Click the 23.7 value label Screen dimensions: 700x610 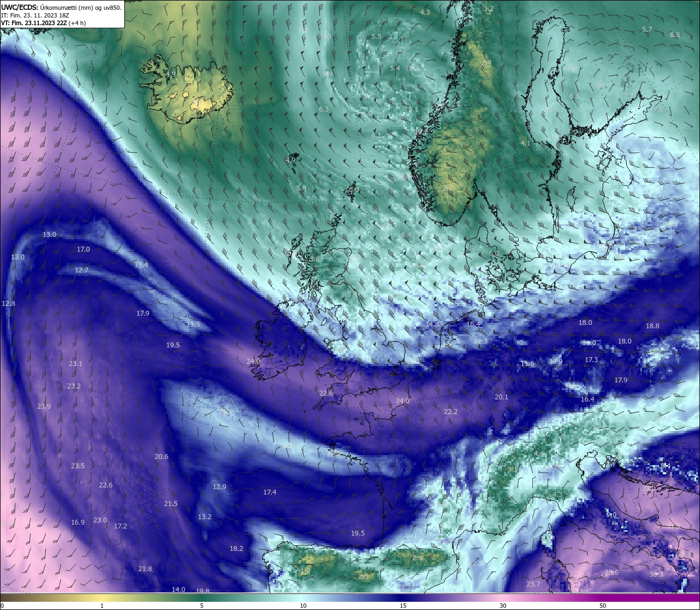pos(533,584)
